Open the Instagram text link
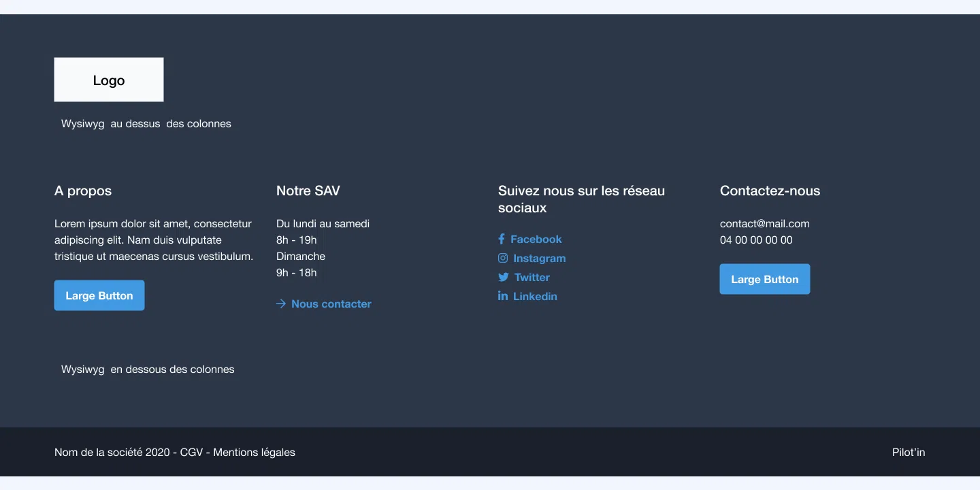 (x=539, y=259)
